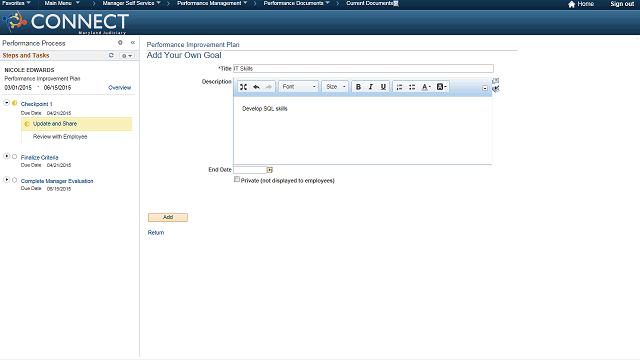Open the Font dropdown

point(298,87)
